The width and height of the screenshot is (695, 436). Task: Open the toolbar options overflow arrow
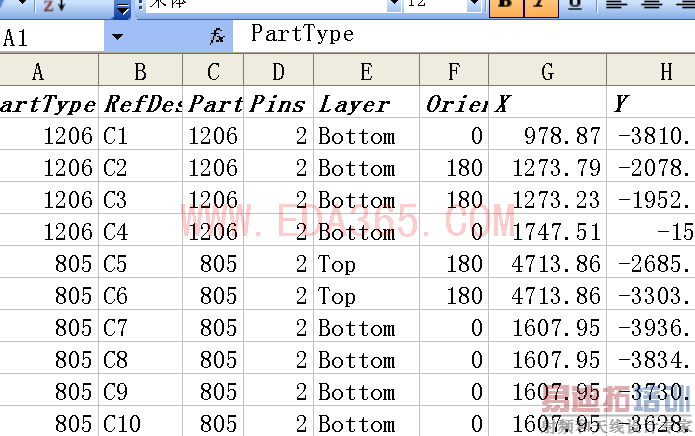pos(122,9)
